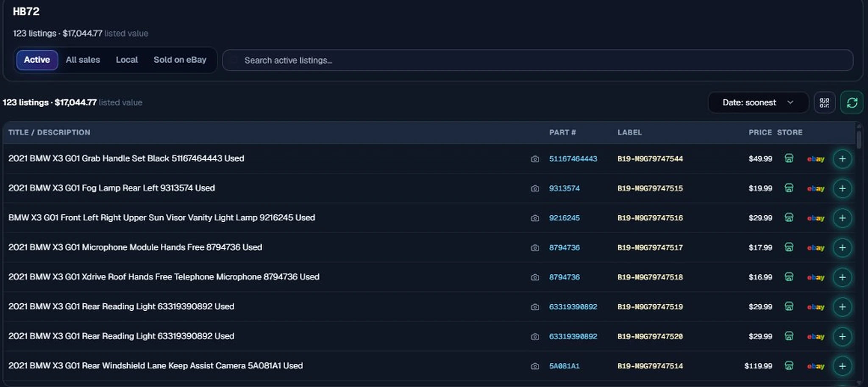Open part number 8794736 in Microphone Module row
868x387 pixels.
point(564,248)
